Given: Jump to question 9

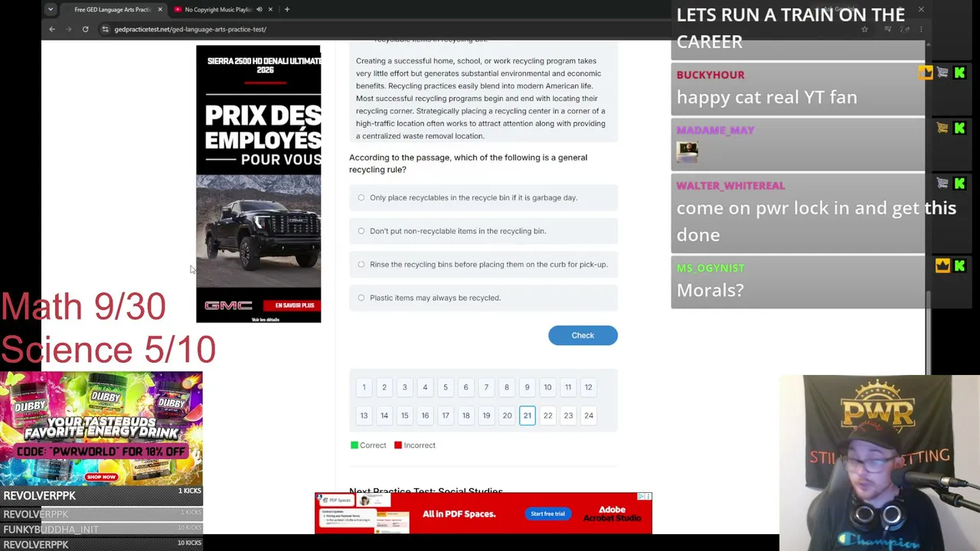Looking at the screenshot, I should [527, 387].
